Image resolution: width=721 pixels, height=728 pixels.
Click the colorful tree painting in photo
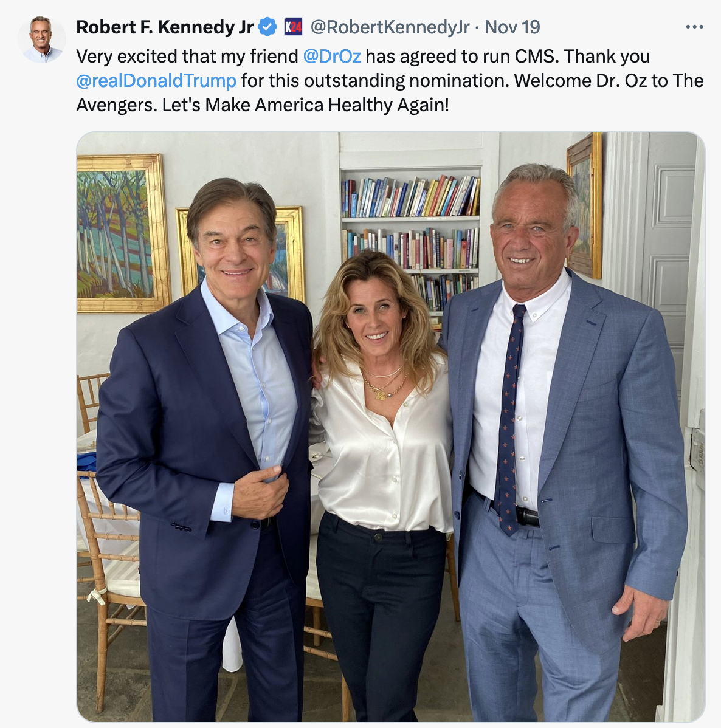point(122,233)
